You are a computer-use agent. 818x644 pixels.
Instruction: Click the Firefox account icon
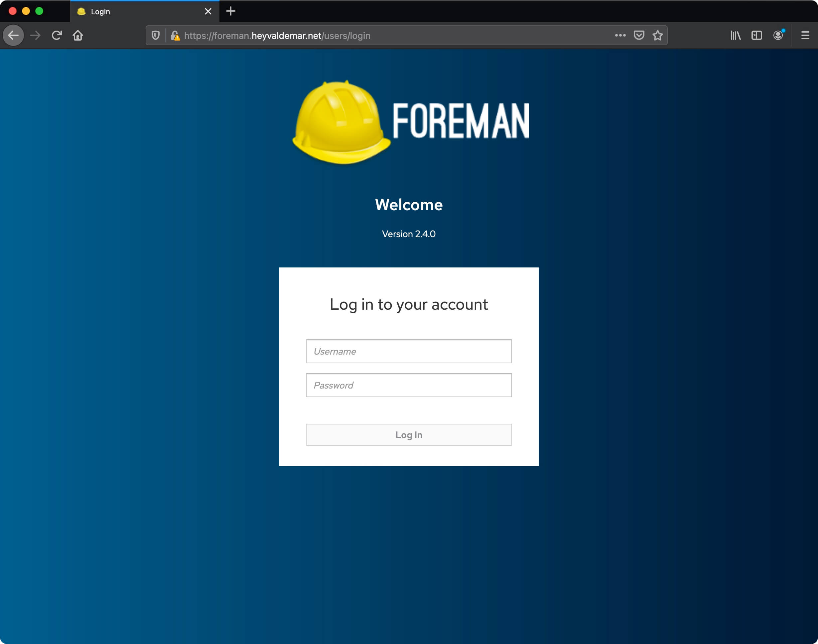coord(779,36)
